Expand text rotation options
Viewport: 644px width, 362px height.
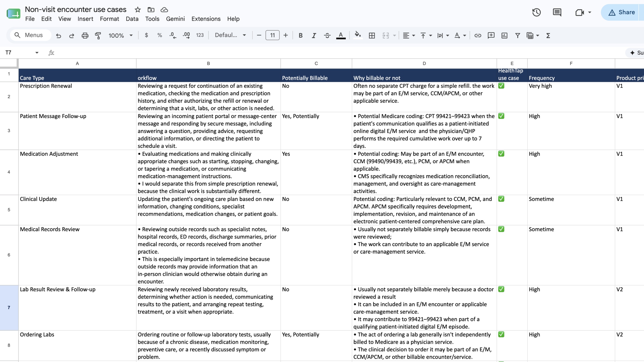[x=464, y=35]
